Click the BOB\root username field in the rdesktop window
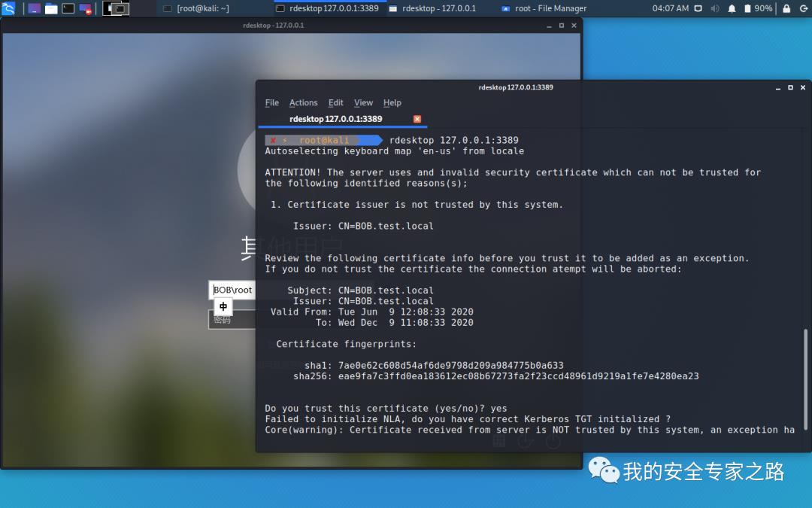 pyautogui.click(x=232, y=290)
